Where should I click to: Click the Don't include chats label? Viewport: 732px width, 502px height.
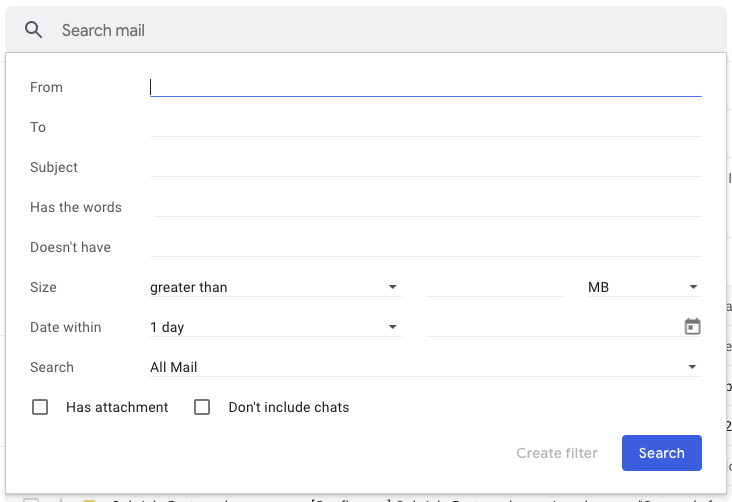click(289, 407)
